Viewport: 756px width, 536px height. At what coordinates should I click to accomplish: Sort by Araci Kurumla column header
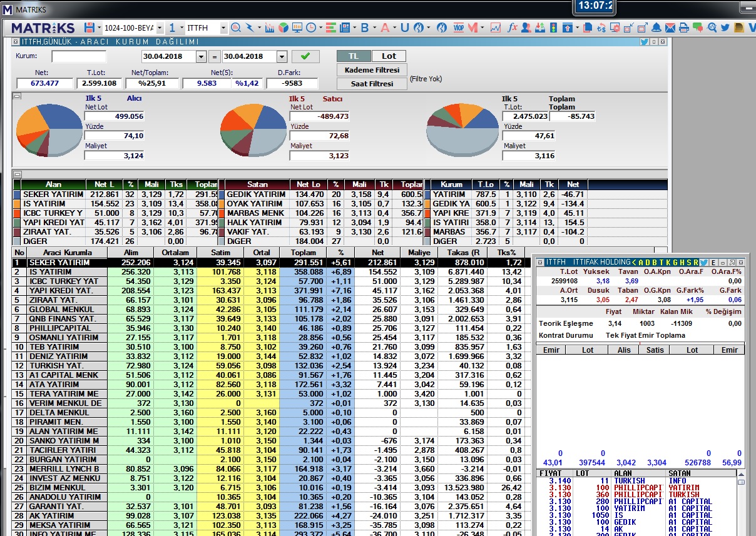(x=67, y=252)
